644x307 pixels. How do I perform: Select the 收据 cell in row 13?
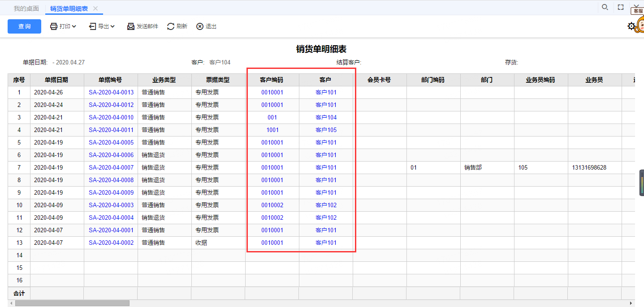click(x=218, y=243)
